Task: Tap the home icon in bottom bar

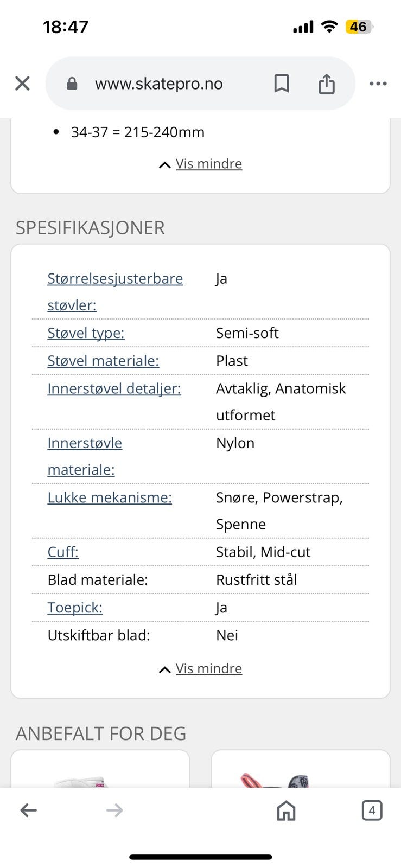Action: [x=286, y=810]
